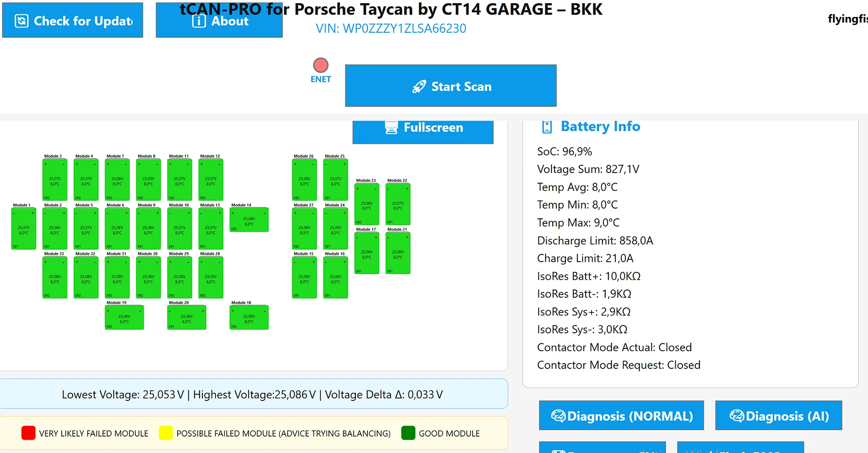Select battery Module 30
The height and width of the screenshot is (453, 868).
click(148, 277)
